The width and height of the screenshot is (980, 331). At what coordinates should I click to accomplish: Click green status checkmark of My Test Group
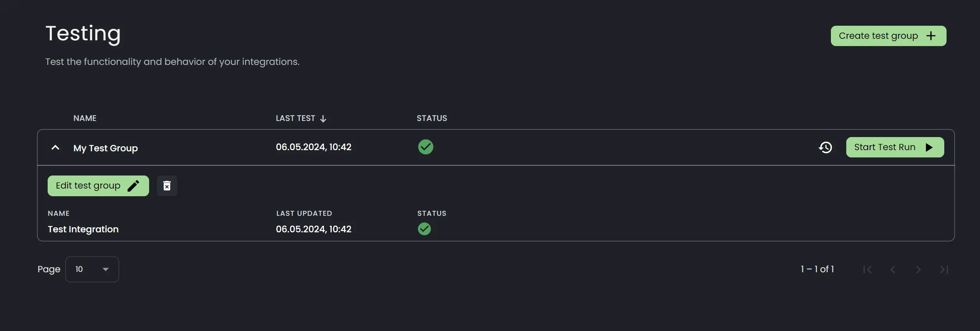425,147
